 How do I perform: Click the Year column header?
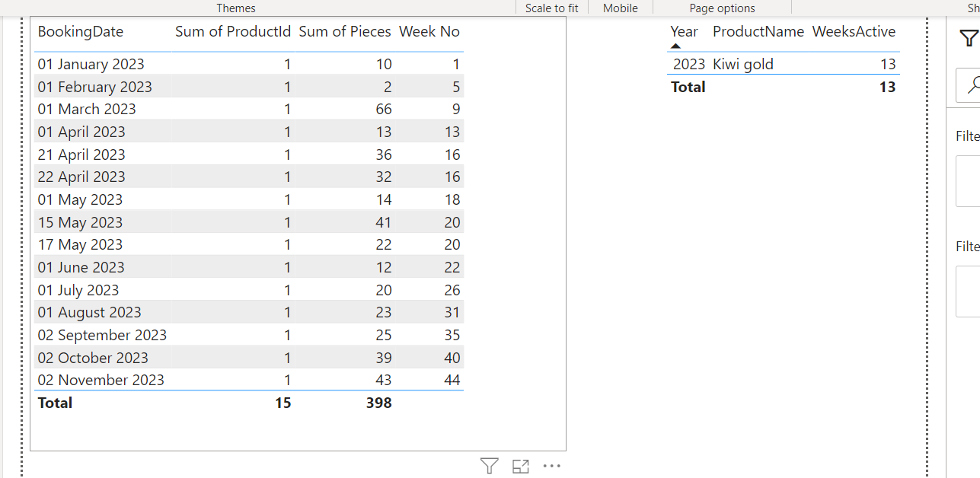(684, 32)
